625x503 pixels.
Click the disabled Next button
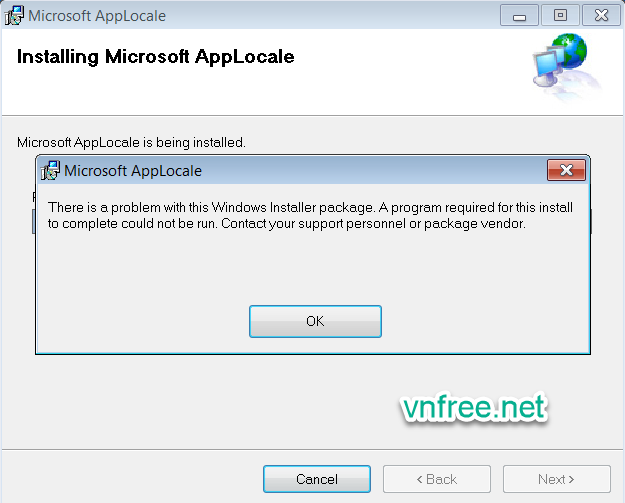556,479
